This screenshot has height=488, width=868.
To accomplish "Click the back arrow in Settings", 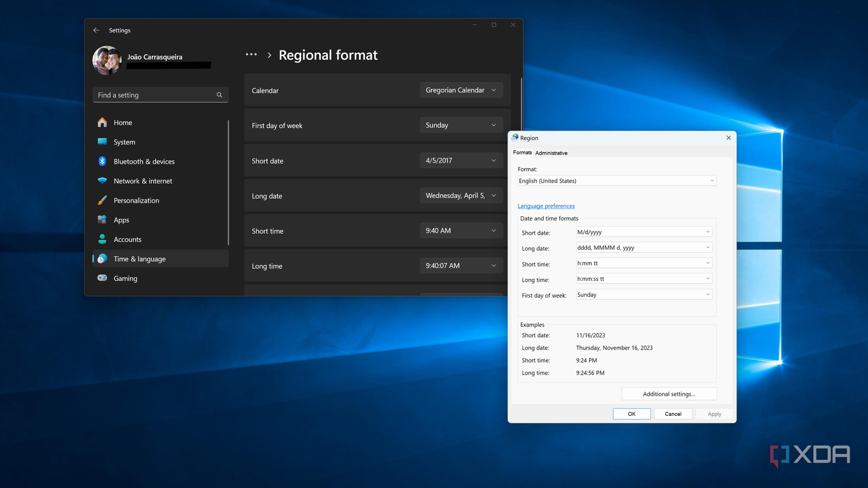I will (x=96, y=30).
